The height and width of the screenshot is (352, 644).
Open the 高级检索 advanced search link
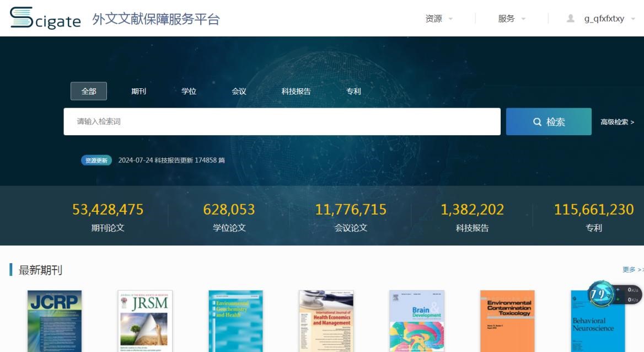coord(617,122)
